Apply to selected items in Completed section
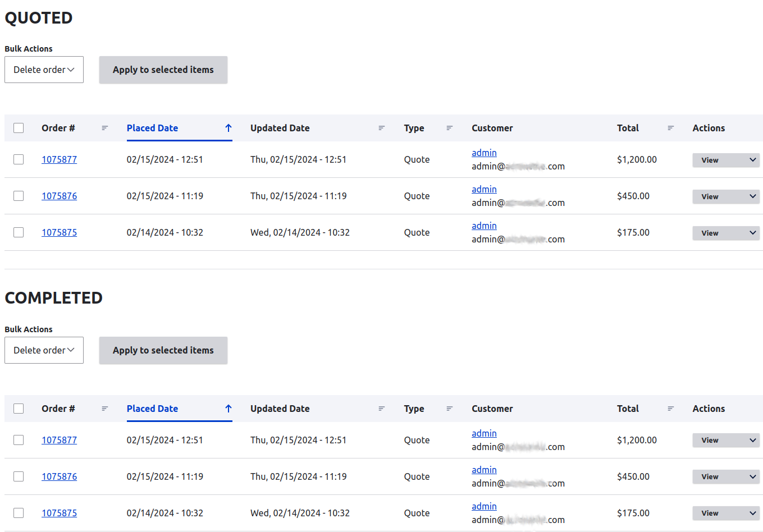The width and height of the screenshot is (763, 532). point(163,350)
